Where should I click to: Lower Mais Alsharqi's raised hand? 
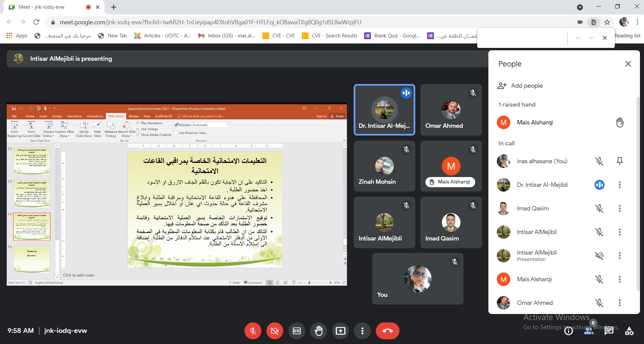[619, 122]
